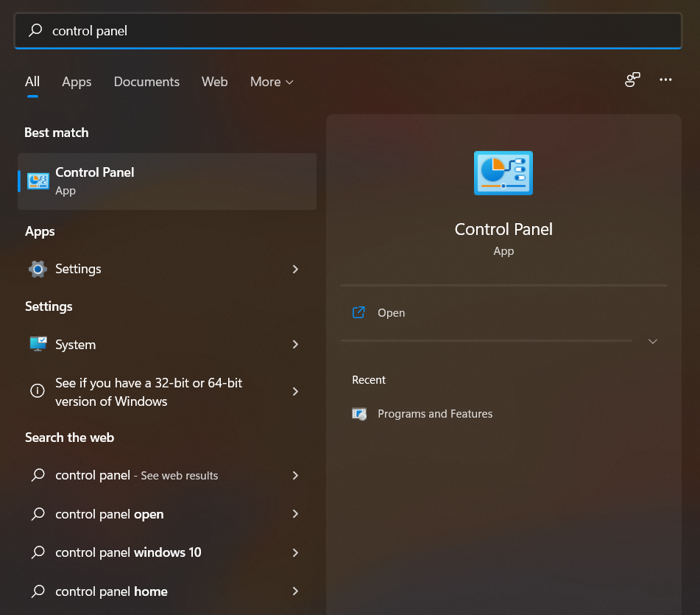Click the Programs and Features icon
700x615 pixels.
point(359,414)
